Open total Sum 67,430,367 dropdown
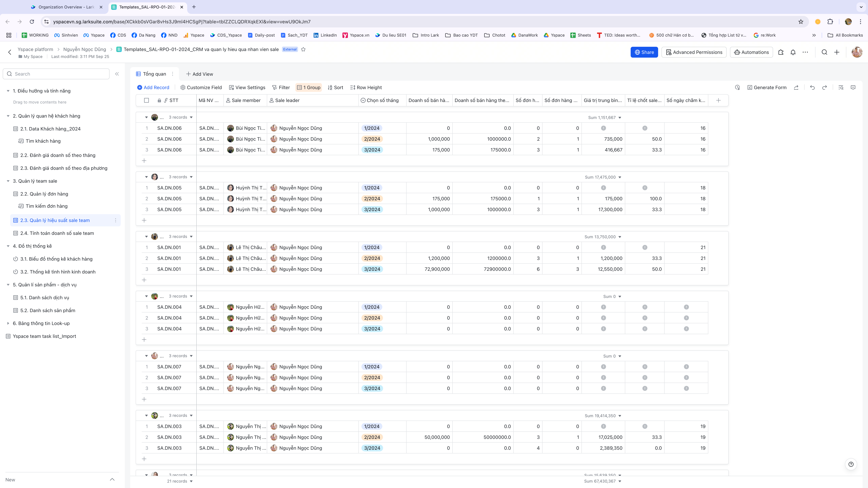 (603, 481)
